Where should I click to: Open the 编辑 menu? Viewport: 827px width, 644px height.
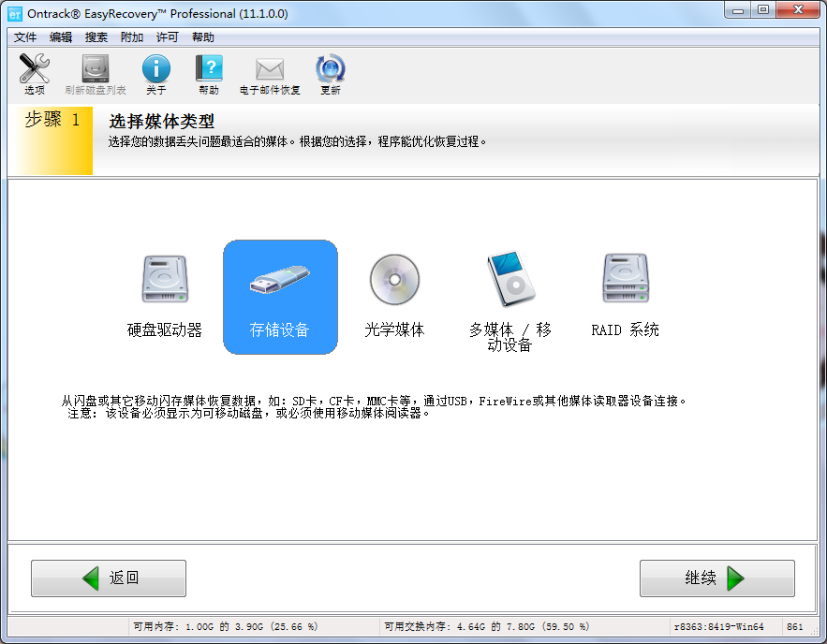coord(61,37)
